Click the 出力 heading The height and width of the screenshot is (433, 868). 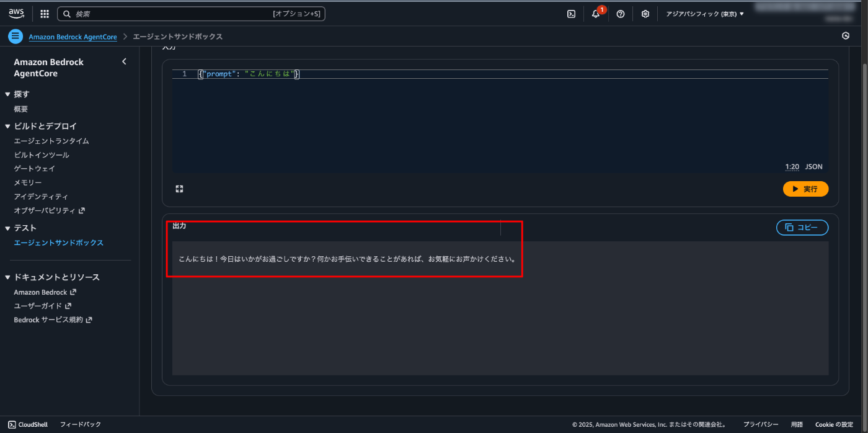click(x=179, y=226)
